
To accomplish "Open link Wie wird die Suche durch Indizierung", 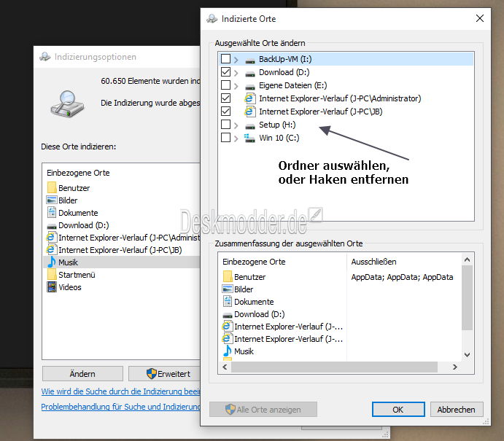I will [120, 391].
